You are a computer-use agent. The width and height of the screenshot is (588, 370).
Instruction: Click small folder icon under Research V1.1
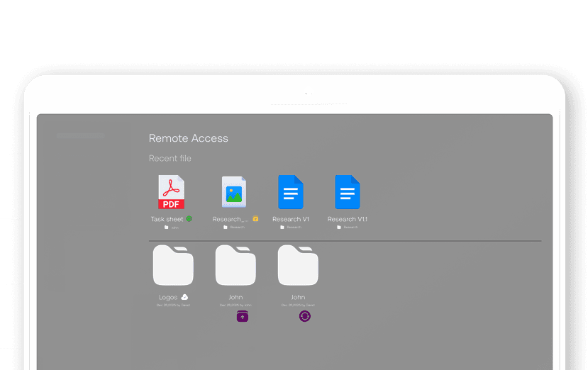pos(339,227)
